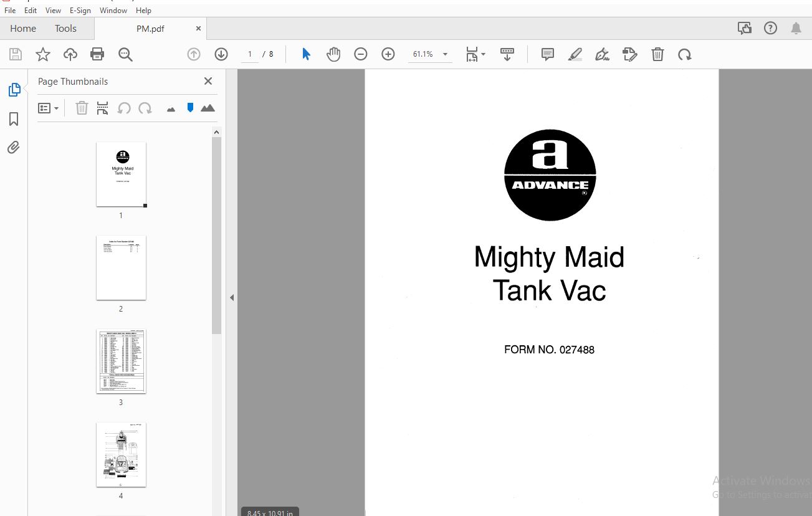Close the PM.pdf tab
The width and height of the screenshot is (812, 516).
pyautogui.click(x=198, y=28)
